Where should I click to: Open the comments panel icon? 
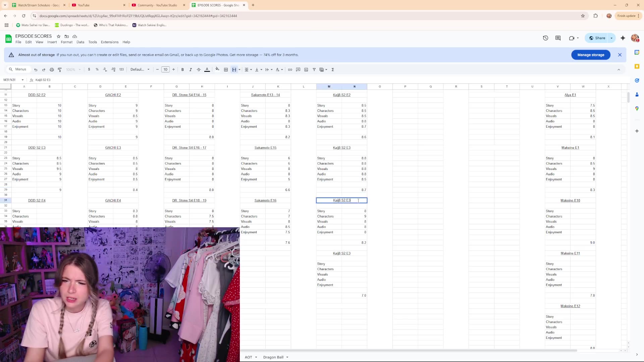point(558,38)
